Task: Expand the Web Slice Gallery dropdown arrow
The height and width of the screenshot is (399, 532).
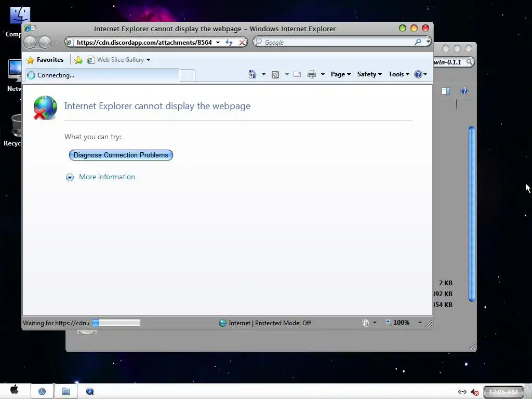Action: [148, 60]
